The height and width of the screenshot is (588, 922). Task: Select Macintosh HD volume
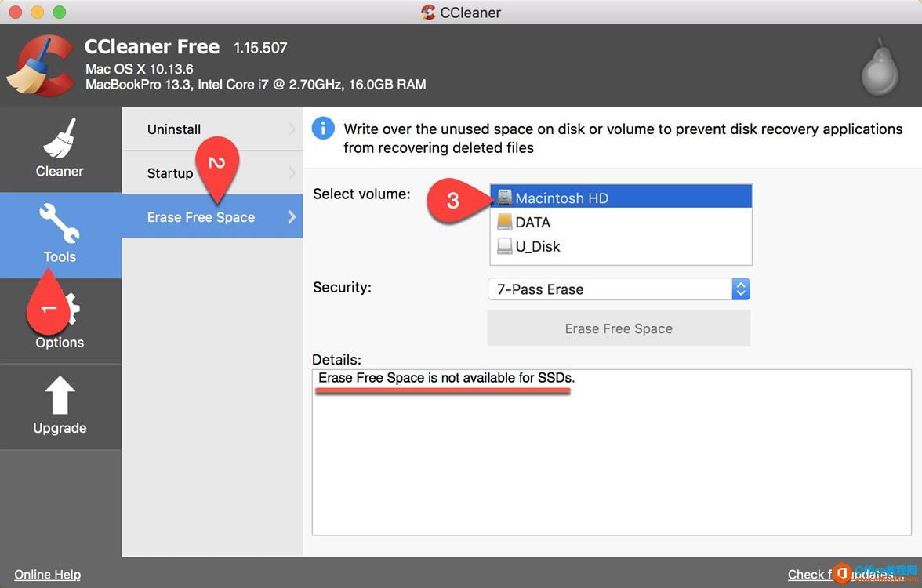[x=621, y=198]
